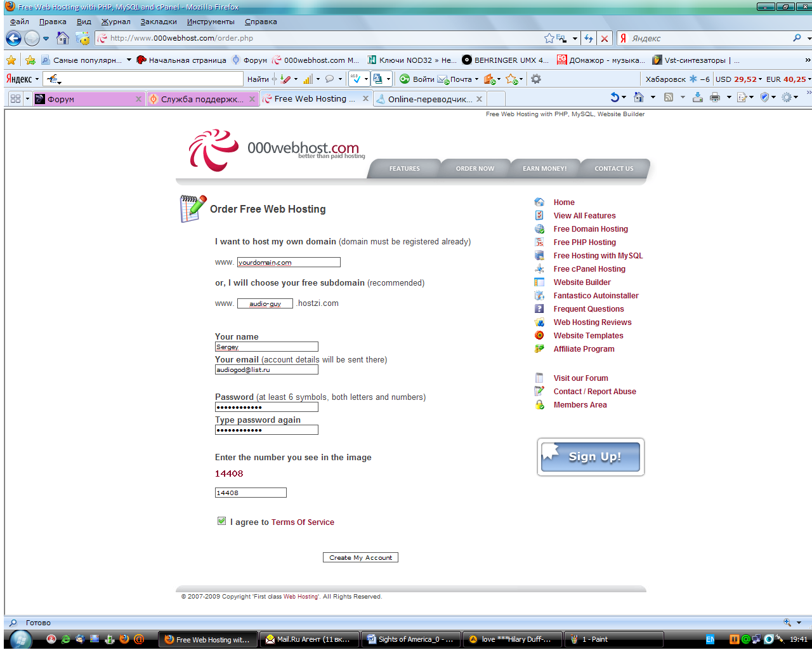Viewport: 812px width, 650px height.
Task: Click the Back navigation arrow
Action: pyautogui.click(x=13, y=39)
